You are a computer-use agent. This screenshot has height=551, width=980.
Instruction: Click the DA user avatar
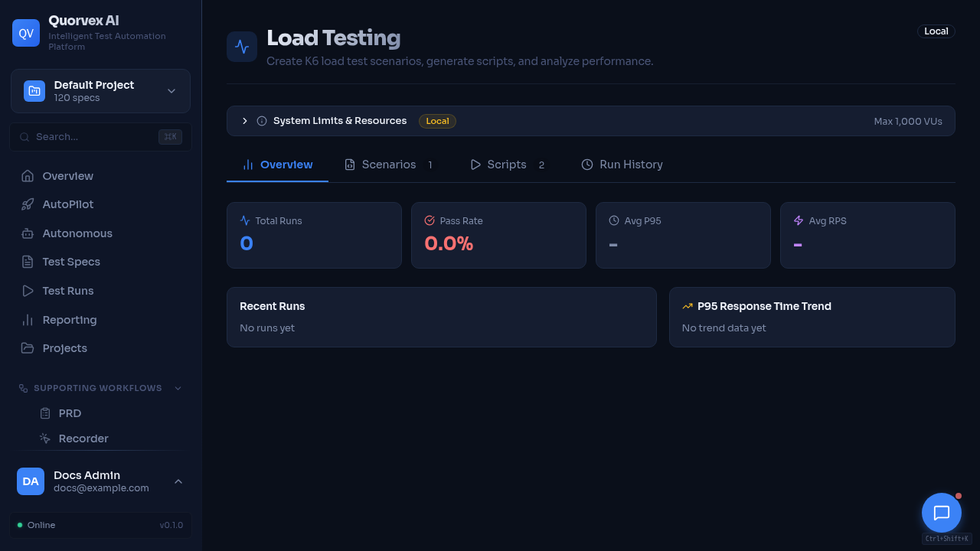coord(31,481)
